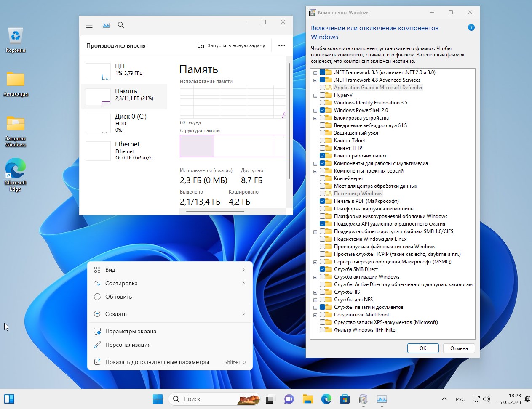
Task: Open Microsoft Edge from taskbar
Action: (x=326, y=399)
